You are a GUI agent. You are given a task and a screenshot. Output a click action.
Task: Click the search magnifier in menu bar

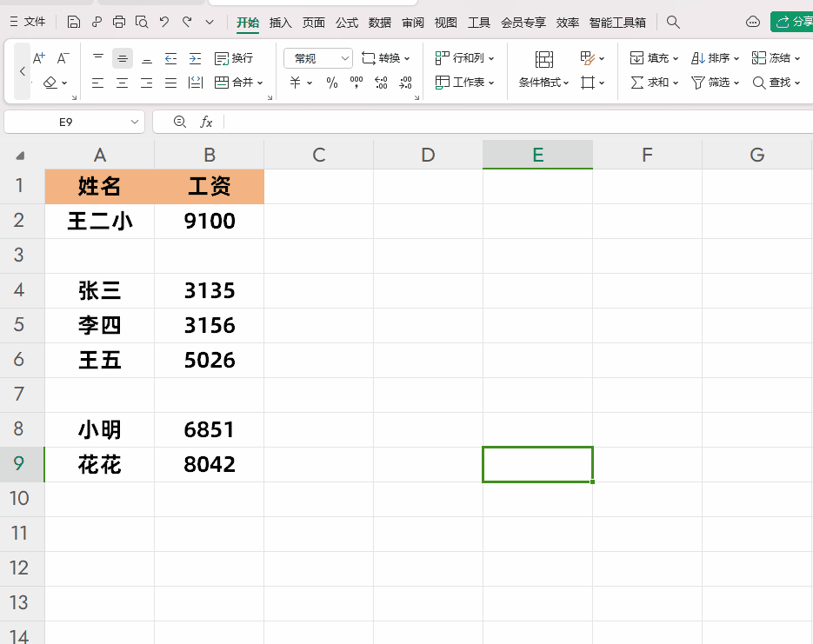point(673,22)
